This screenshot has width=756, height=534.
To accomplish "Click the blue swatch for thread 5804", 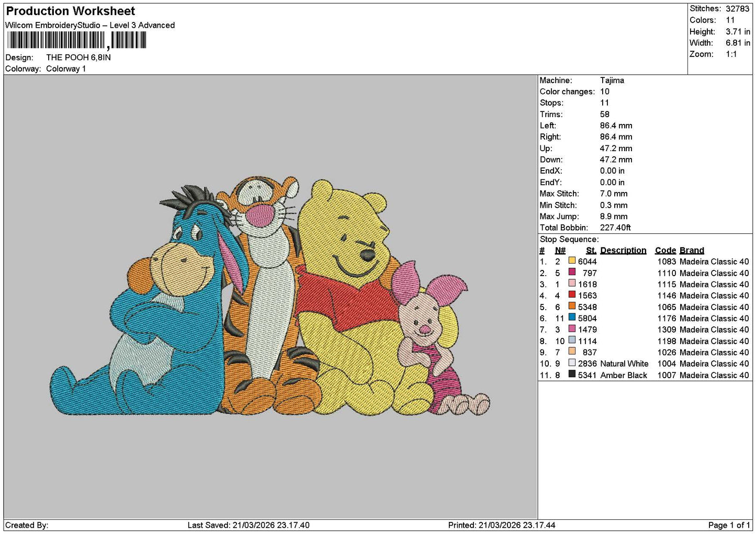I will [572, 317].
